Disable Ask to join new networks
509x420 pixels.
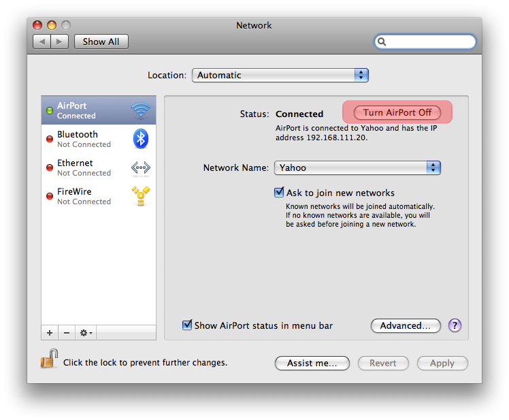279,192
